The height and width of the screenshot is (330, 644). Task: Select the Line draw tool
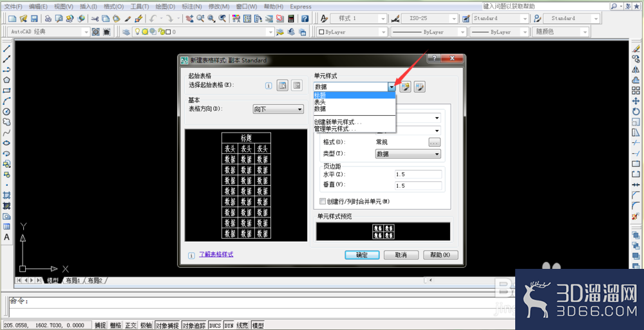(x=6, y=48)
